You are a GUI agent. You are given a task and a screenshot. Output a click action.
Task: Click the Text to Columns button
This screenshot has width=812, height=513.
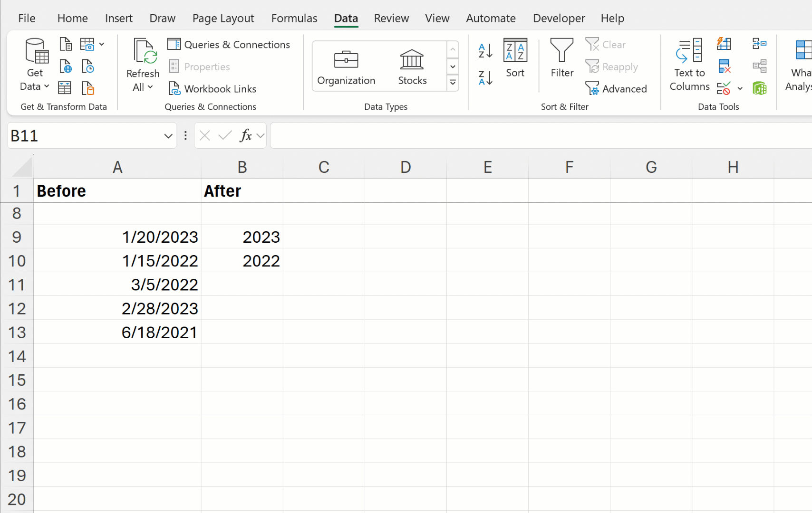(689, 64)
